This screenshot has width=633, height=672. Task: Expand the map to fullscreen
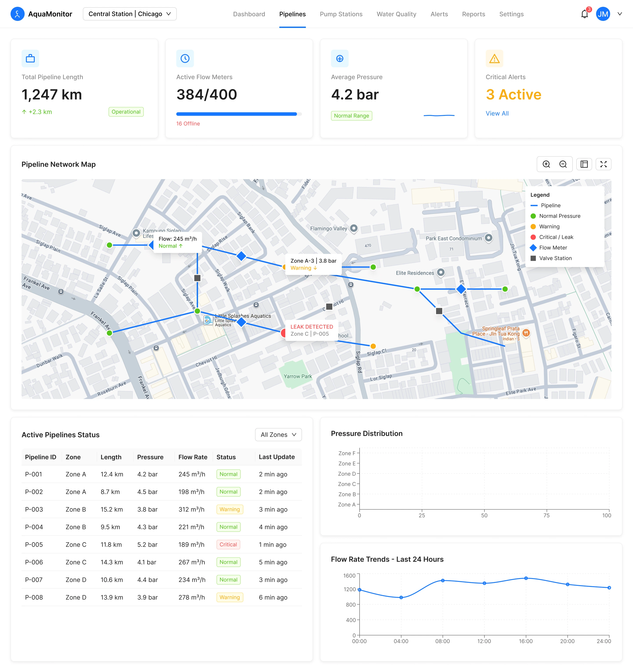coord(603,164)
